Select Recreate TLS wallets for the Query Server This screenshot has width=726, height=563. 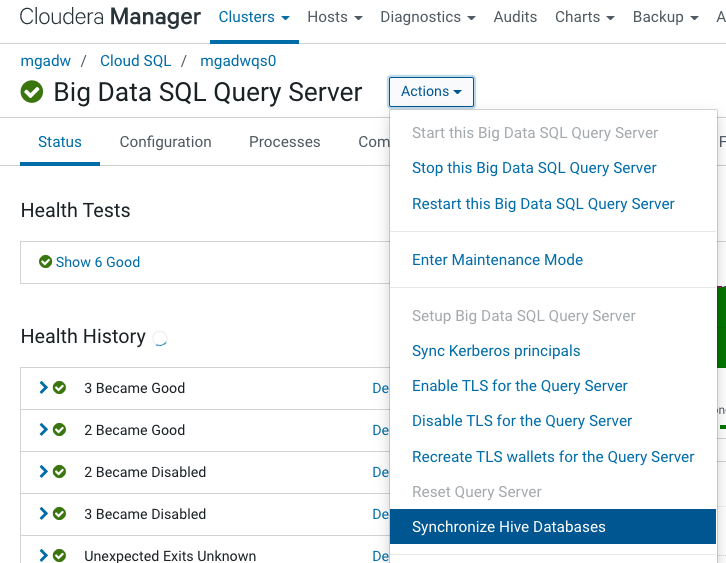tap(553, 457)
